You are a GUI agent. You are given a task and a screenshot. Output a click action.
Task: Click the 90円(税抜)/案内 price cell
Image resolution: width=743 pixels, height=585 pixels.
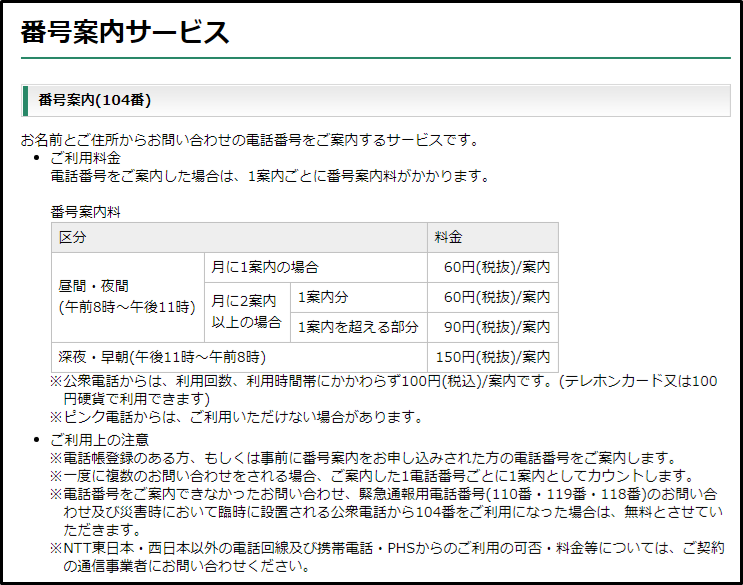point(493,327)
